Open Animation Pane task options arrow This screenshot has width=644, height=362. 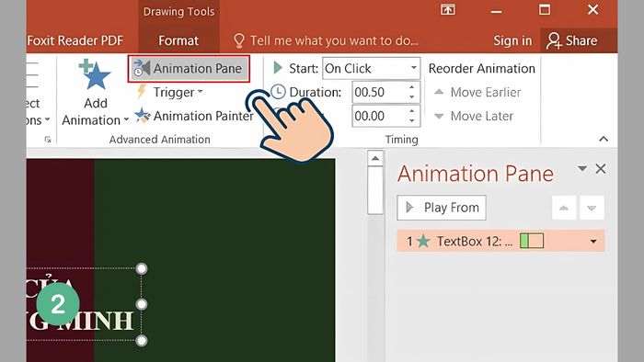click(581, 168)
